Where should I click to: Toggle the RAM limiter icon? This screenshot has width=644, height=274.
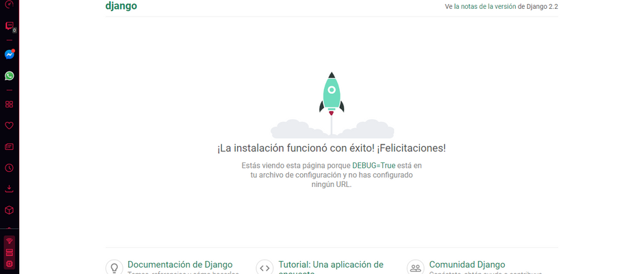coord(10,252)
